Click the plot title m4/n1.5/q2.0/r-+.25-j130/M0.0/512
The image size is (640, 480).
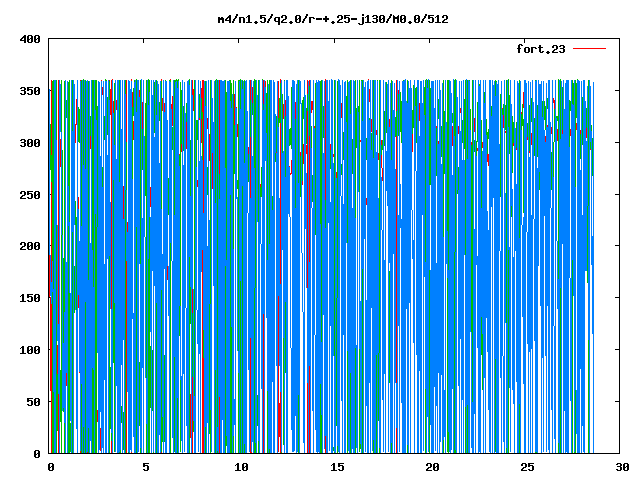pyautogui.click(x=333, y=19)
